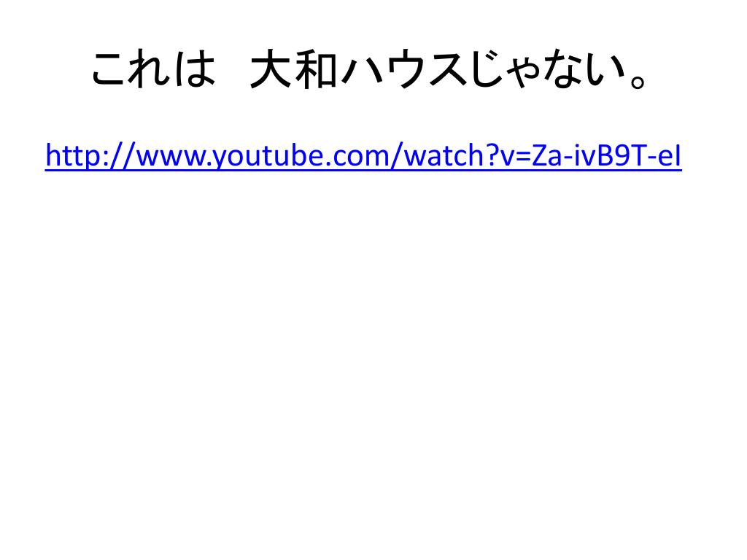Click the 。 ending the title

pyautogui.click(x=638, y=79)
